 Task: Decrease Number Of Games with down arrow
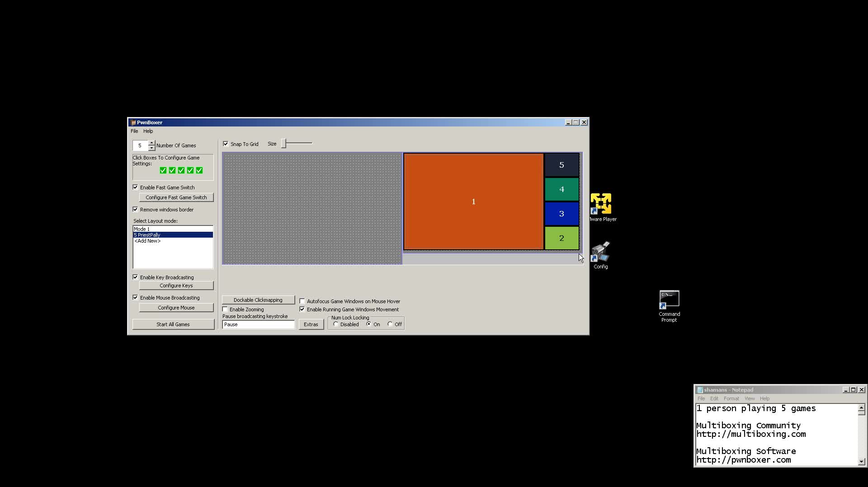(151, 148)
